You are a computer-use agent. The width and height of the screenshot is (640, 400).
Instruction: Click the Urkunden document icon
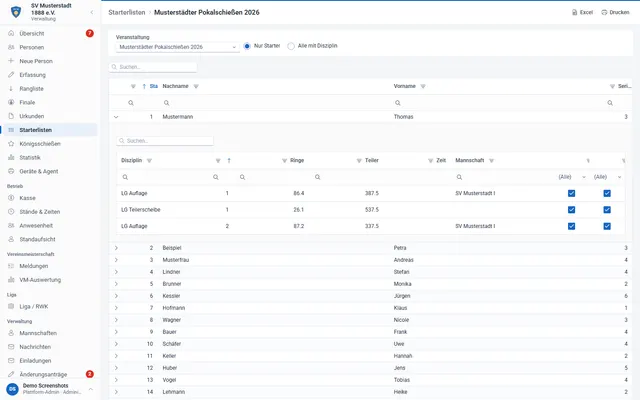pyautogui.click(x=11, y=116)
